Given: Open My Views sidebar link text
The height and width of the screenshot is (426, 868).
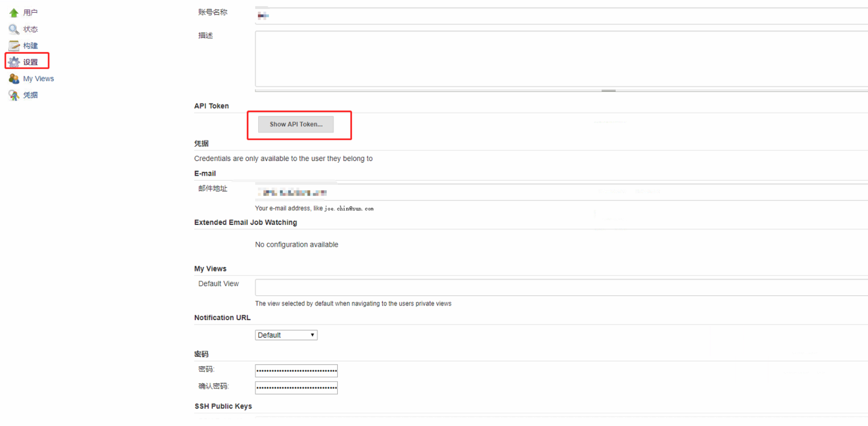Looking at the screenshot, I should click(38, 79).
